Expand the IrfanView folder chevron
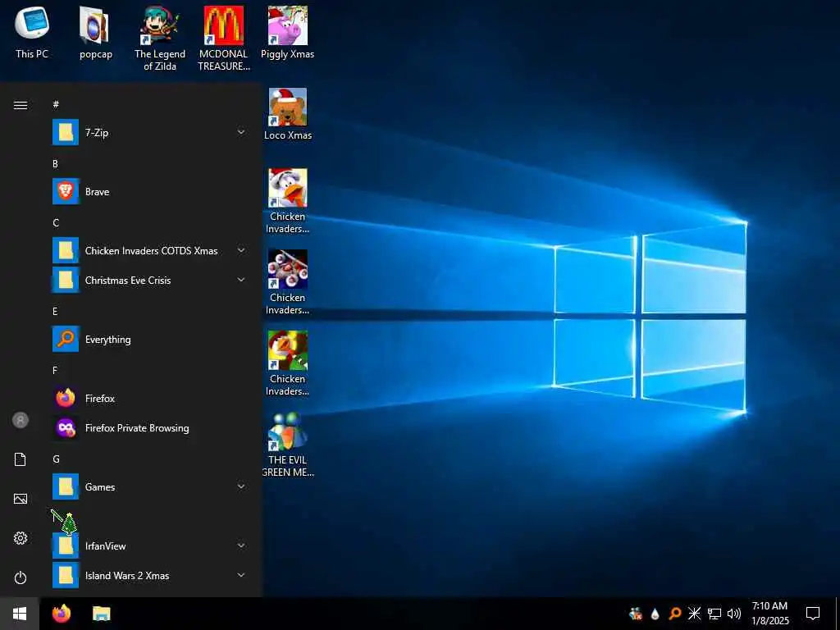Viewport: 840px width, 630px height. [241, 546]
